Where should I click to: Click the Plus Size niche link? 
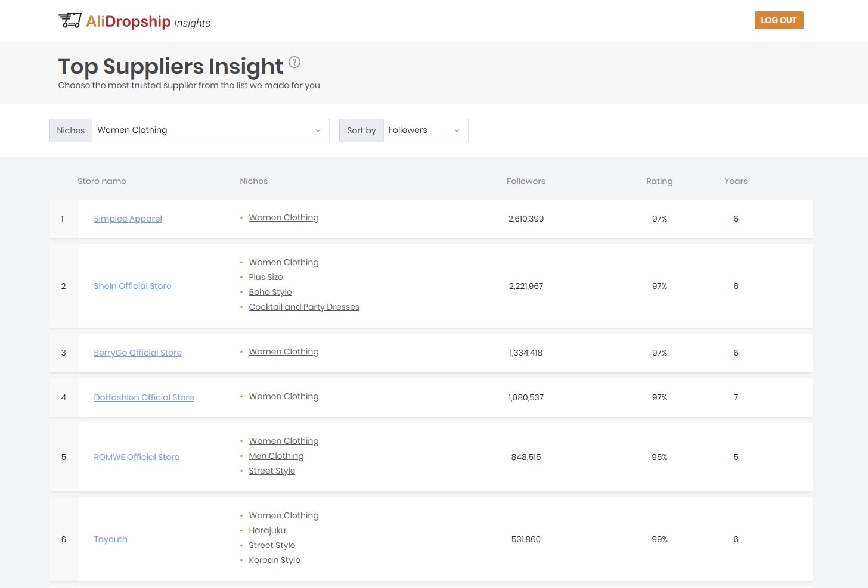point(266,277)
